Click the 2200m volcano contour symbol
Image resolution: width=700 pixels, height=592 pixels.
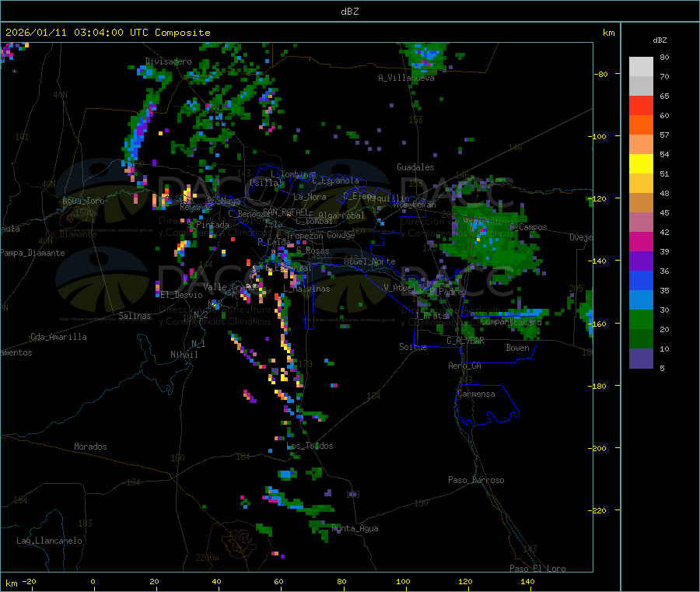coord(240,541)
